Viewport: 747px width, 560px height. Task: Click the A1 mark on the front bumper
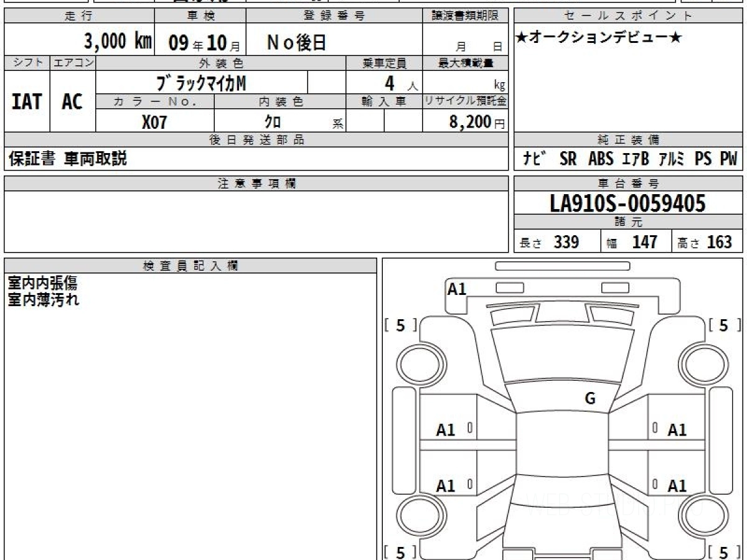click(457, 289)
